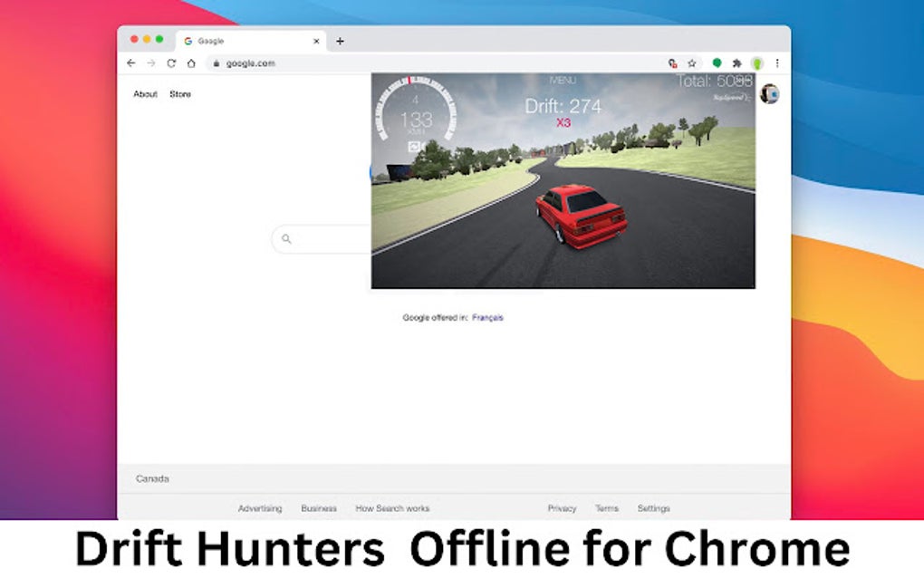Open the three-dot Chrome menu
The width and height of the screenshot is (924, 578).
(777, 63)
